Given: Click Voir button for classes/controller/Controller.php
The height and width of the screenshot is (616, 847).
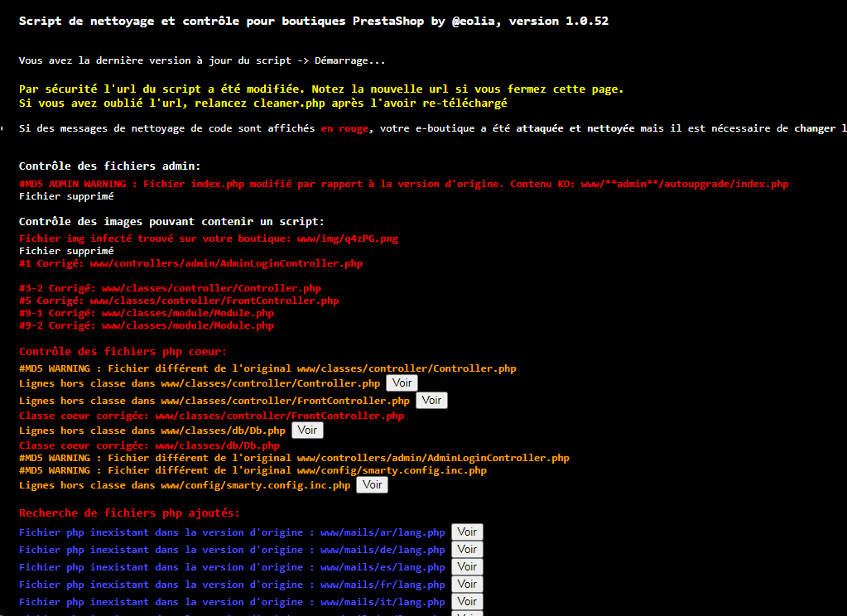Looking at the screenshot, I should pos(402,383).
